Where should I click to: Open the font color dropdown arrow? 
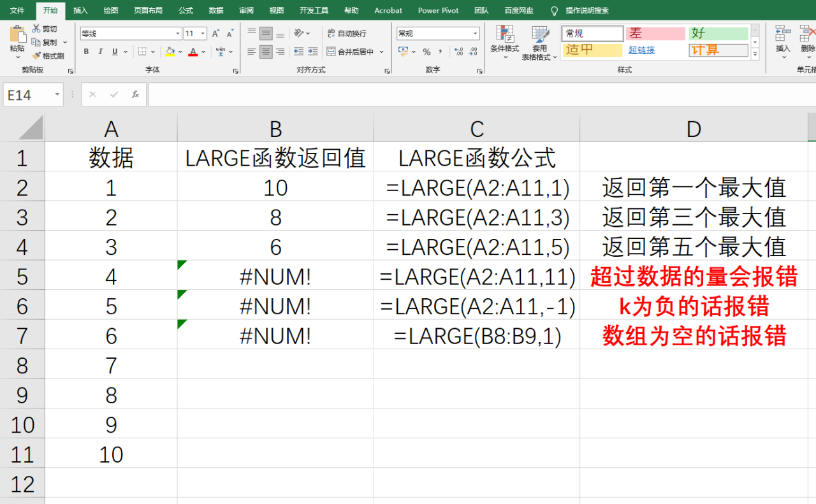point(203,52)
